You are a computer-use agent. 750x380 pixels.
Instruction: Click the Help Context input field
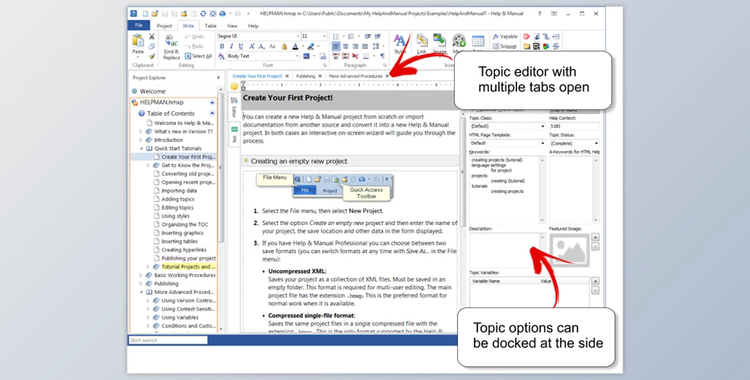coord(574,126)
